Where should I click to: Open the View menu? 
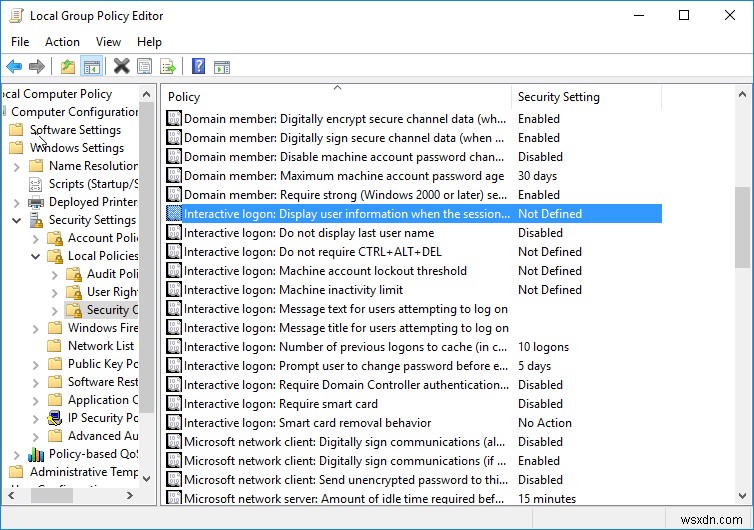point(108,42)
